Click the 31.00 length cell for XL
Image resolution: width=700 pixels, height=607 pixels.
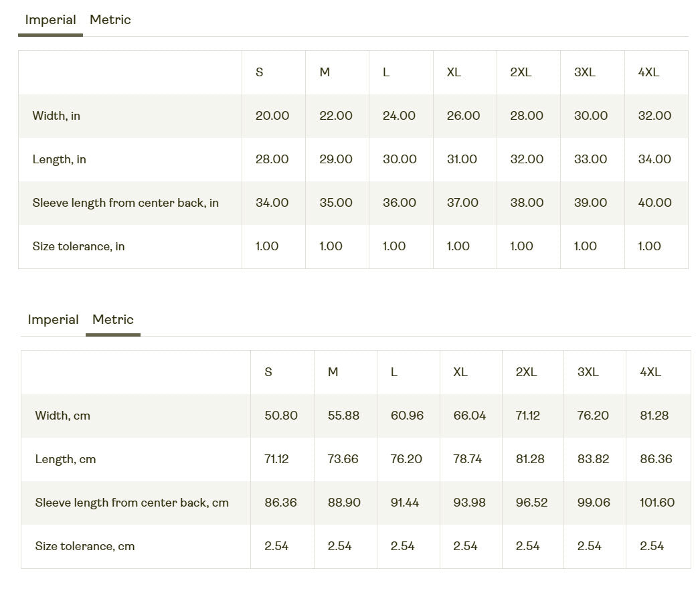click(462, 159)
